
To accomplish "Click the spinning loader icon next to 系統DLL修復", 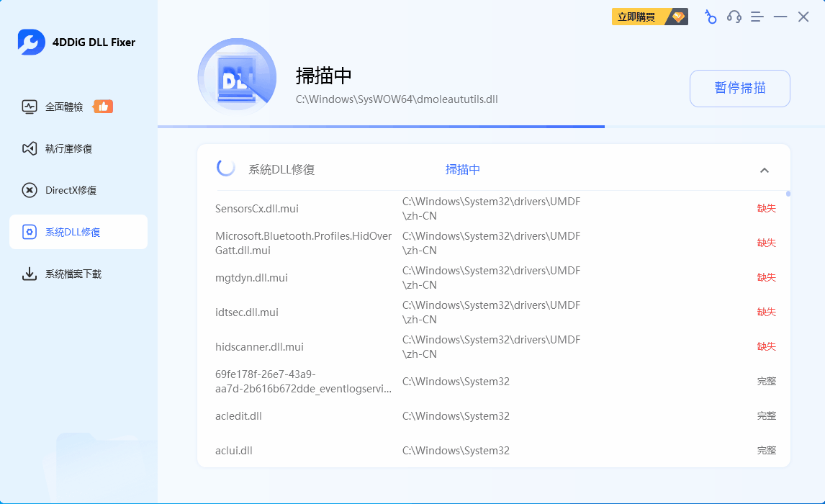I will tap(226, 168).
